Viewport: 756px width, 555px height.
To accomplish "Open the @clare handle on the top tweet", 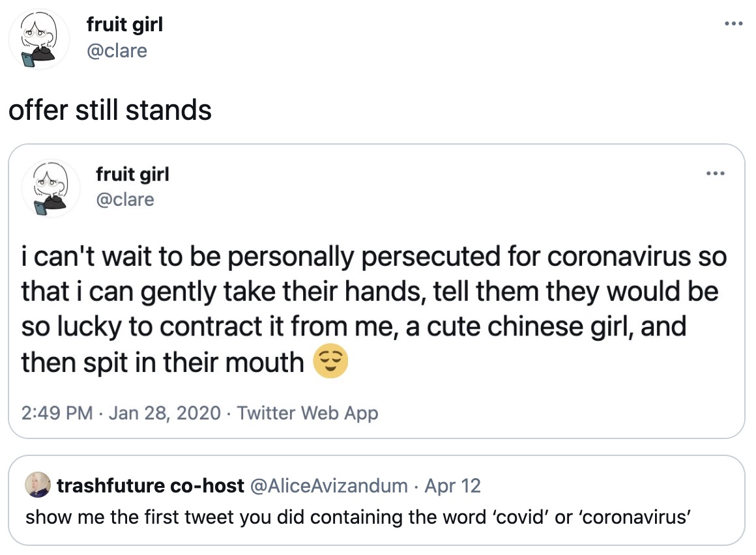I will (117, 51).
